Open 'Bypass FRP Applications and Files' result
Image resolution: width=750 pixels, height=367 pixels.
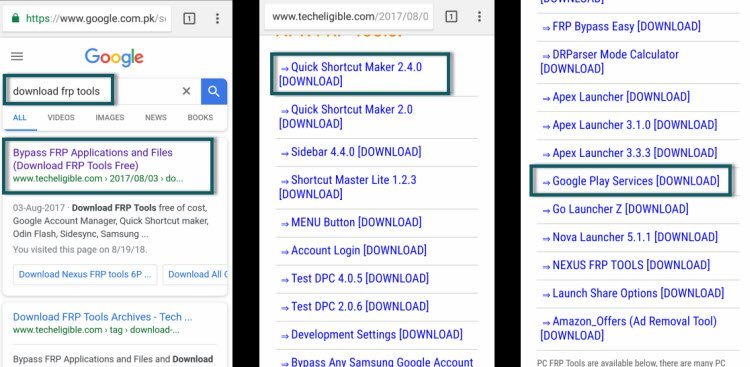point(93,159)
